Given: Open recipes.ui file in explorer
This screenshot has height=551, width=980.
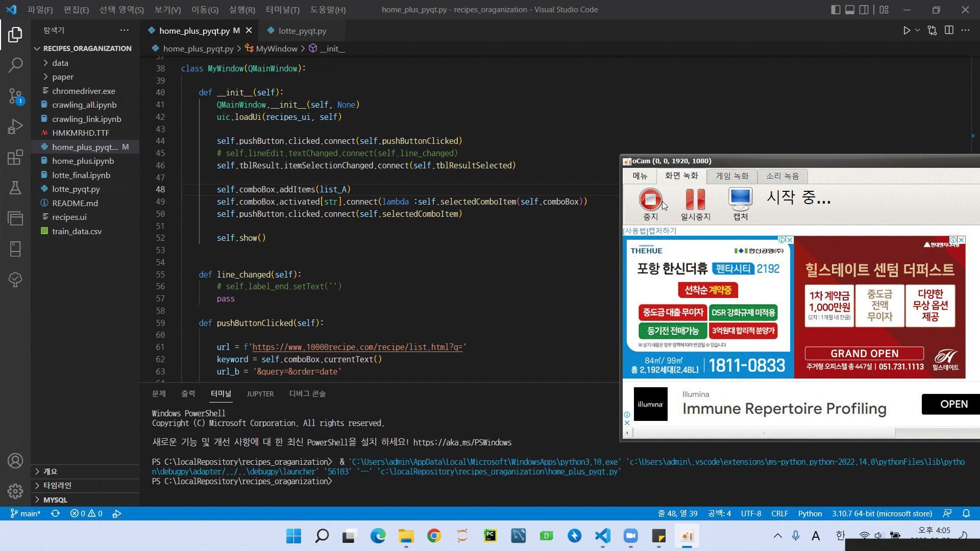Looking at the screenshot, I should point(85,217).
